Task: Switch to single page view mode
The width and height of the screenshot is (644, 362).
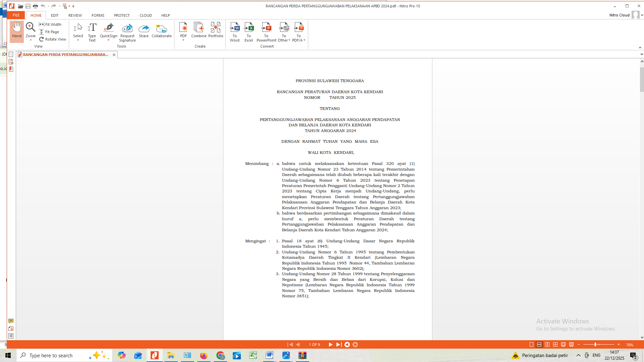Action: coord(531,345)
